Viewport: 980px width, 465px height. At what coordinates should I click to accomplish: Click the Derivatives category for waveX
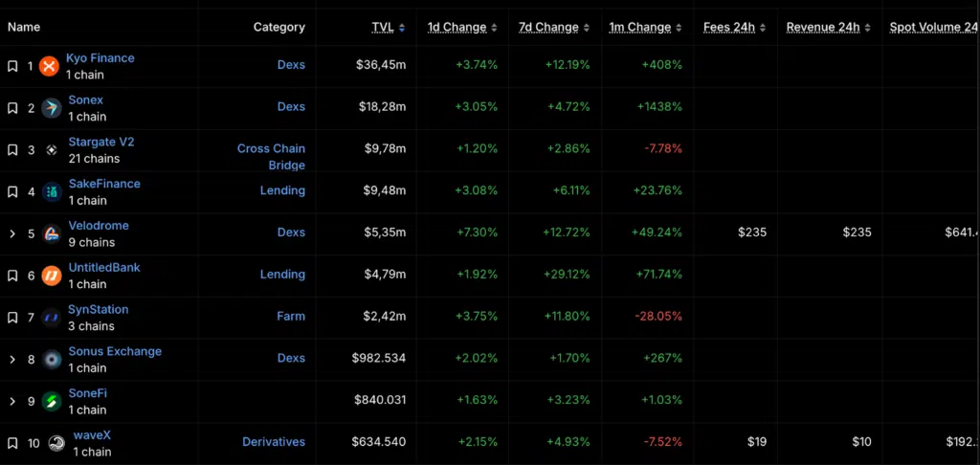tap(274, 442)
